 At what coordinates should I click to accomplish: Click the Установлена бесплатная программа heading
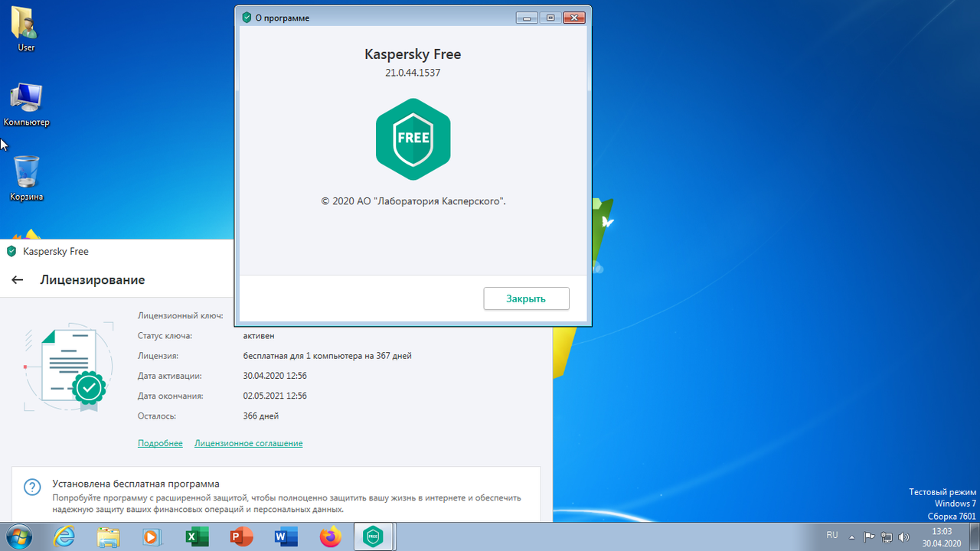[136, 484]
